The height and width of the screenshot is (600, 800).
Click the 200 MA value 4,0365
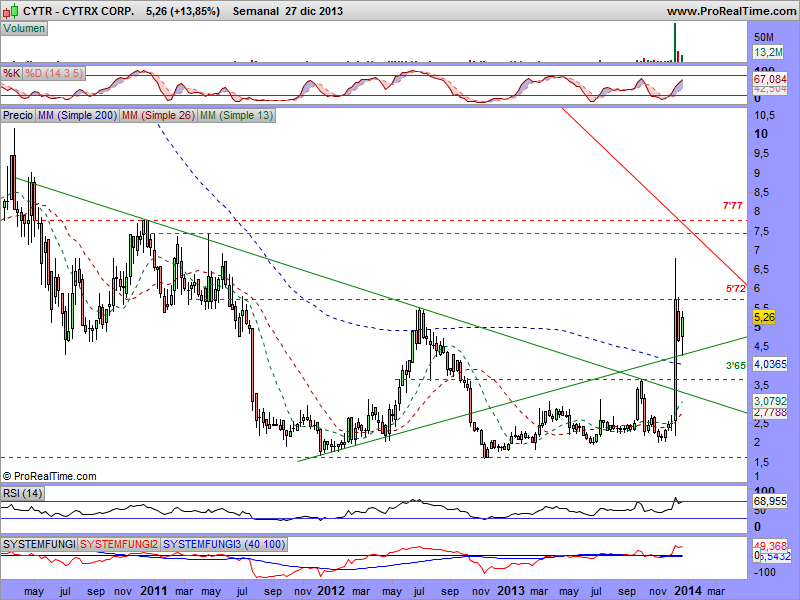tap(770, 364)
